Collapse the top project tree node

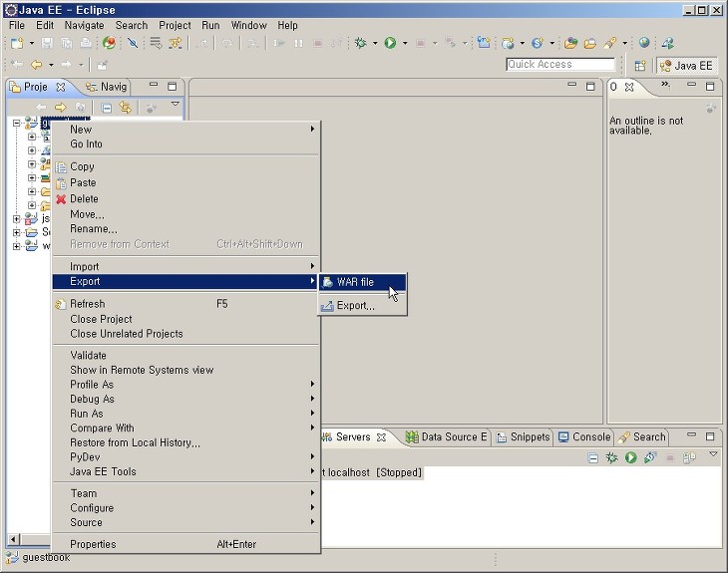click(17, 123)
